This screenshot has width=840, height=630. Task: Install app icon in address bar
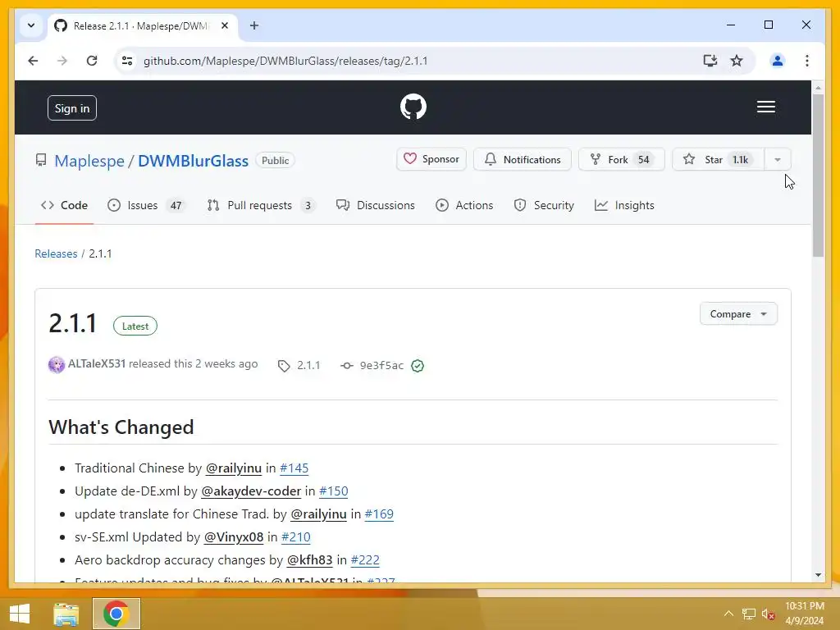click(710, 61)
